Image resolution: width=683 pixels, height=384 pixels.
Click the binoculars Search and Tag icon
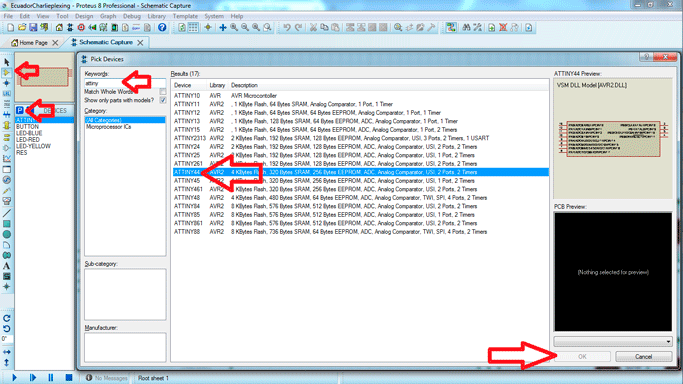point(466,27)
